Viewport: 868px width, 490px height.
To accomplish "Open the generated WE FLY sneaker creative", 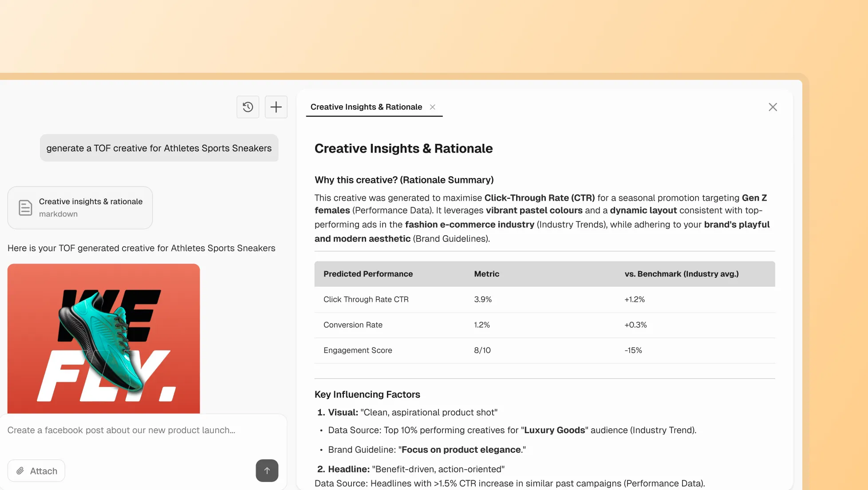I will pyautogui.click(x=104, y=339).
